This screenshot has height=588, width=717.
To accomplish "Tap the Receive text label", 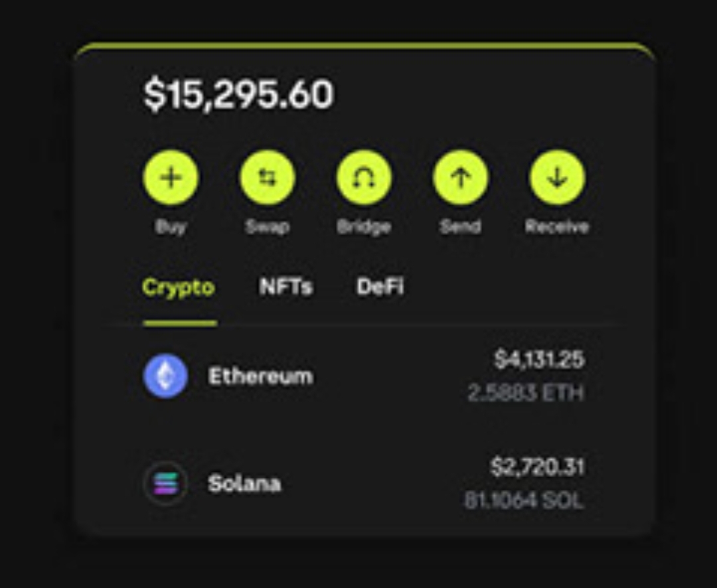I will [556, 227].
